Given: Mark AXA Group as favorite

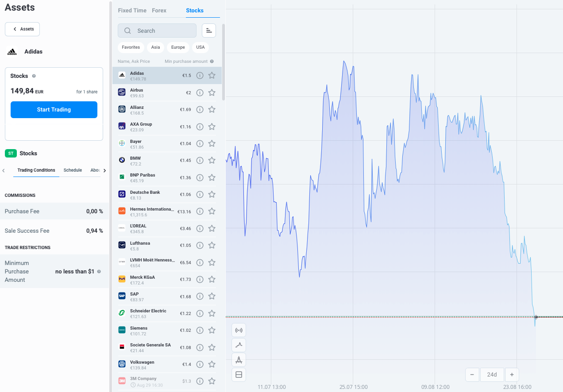Looking at the screenshot, I should pyautogui.click(x=212, y=127).
